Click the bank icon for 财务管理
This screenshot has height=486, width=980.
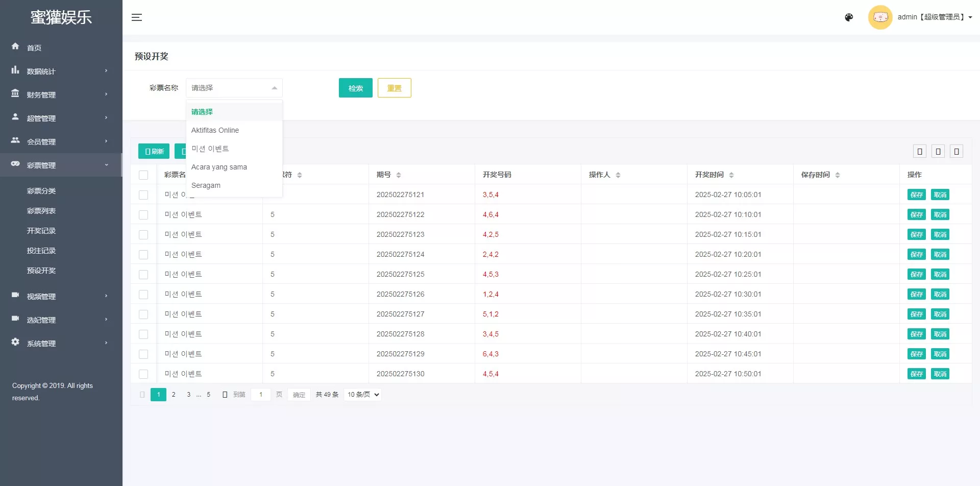(x=15, y=94)
